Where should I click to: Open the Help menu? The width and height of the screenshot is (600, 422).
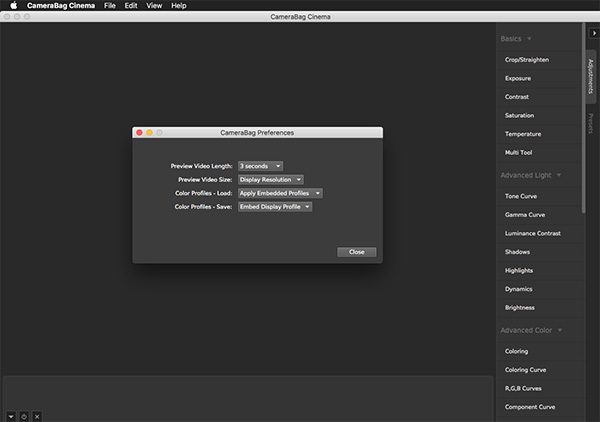tap(179, 5)
